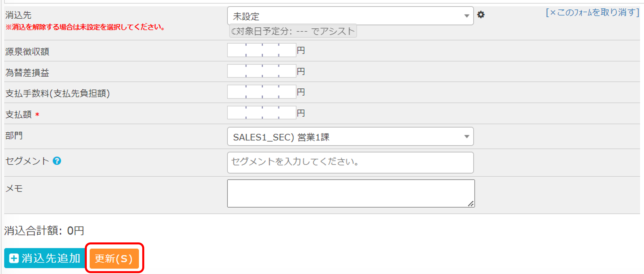This screenshot has width=644, height=274.
Task: Click the red 消込を解除する場合 warning note
Action: 85,27
